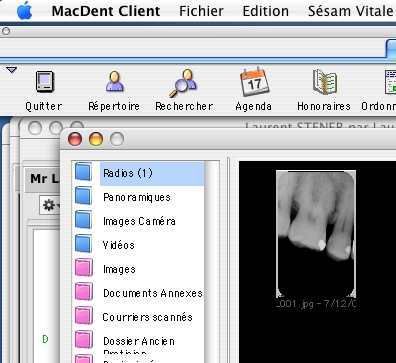Click the small round button below menu bar
This screenshot has height=363, width=396.
click(6, 31)
